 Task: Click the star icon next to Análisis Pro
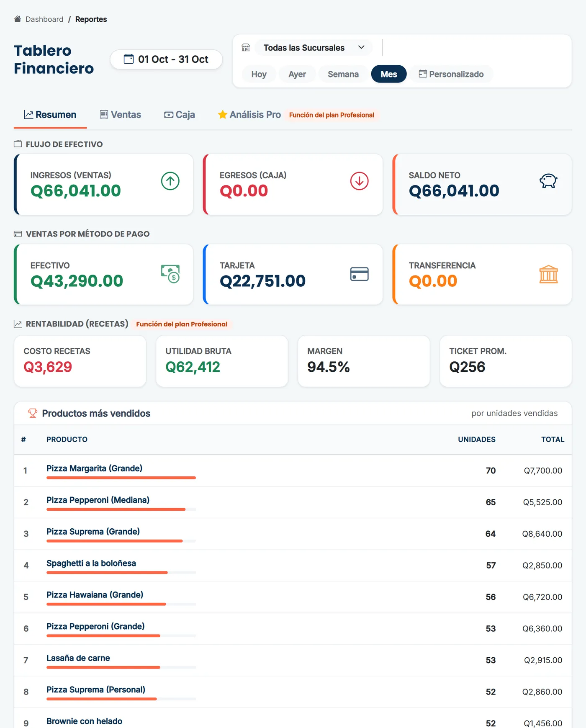click(x=223, y=114)
